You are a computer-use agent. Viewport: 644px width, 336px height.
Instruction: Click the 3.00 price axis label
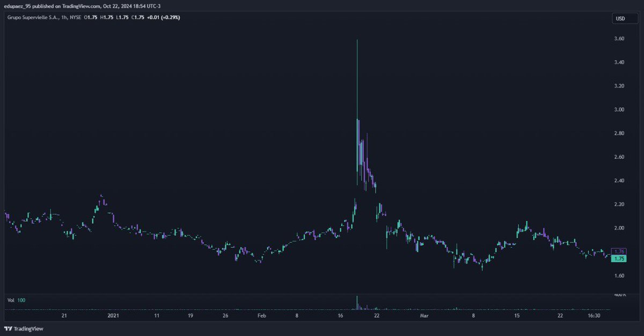pyautogui.click(x=619, y=109)
